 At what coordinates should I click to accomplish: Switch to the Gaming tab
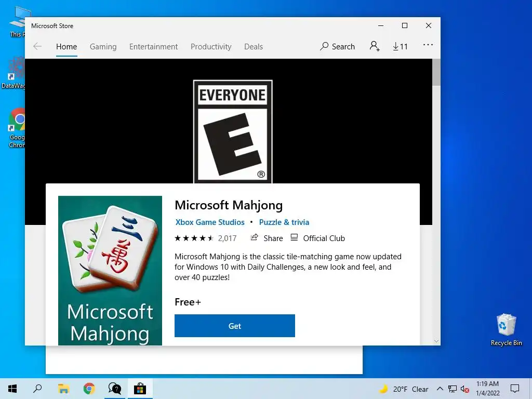(x=103, y=46)
